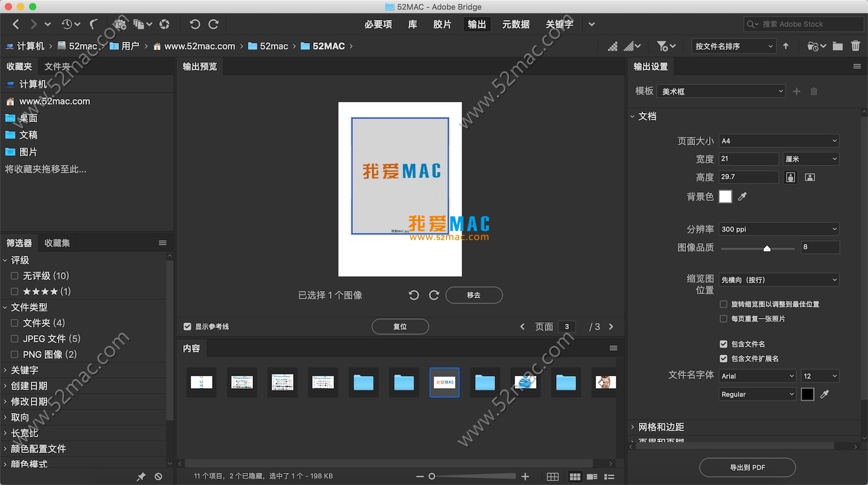
Task: Open the 页面大小 A4 dropdown
Action: click(x=779, y=141)
